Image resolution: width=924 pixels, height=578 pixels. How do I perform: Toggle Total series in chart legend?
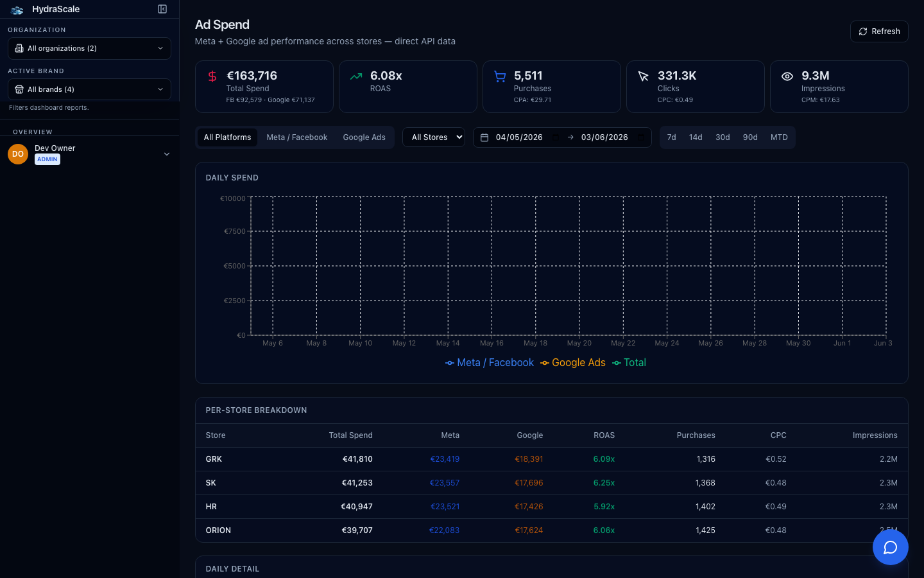pyautogui.click(x=629, y=363)
